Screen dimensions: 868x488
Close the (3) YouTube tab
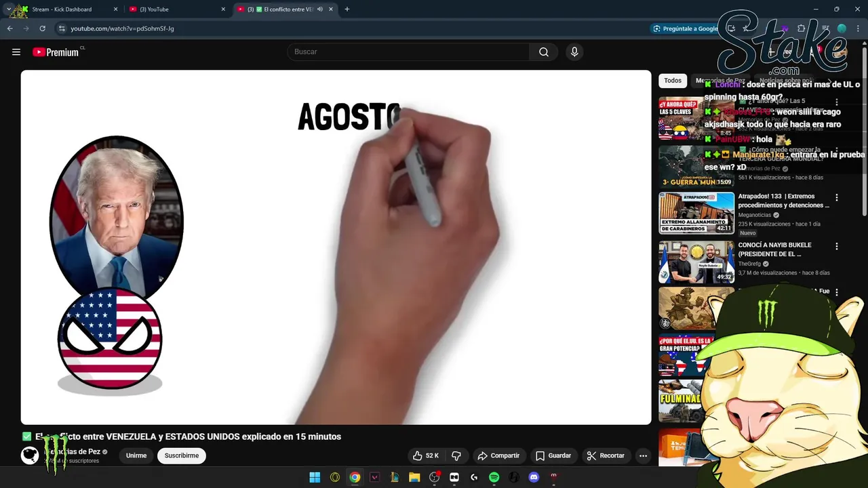pyautogui.click(x=224, y=9)
